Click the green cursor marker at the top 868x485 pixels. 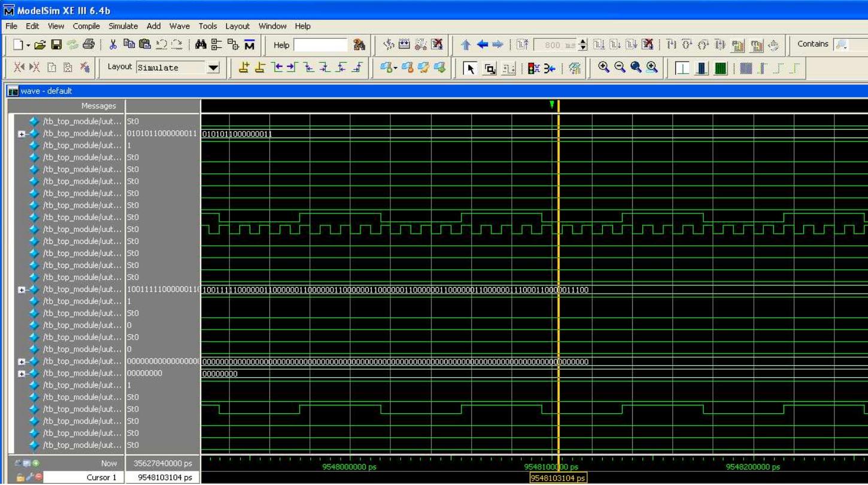(552, 105)
